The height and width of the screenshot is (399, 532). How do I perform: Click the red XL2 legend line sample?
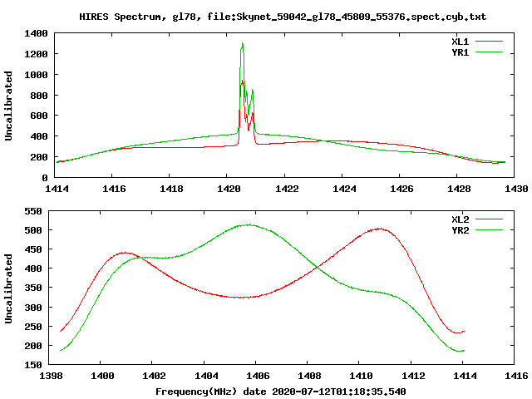point(489,219)
